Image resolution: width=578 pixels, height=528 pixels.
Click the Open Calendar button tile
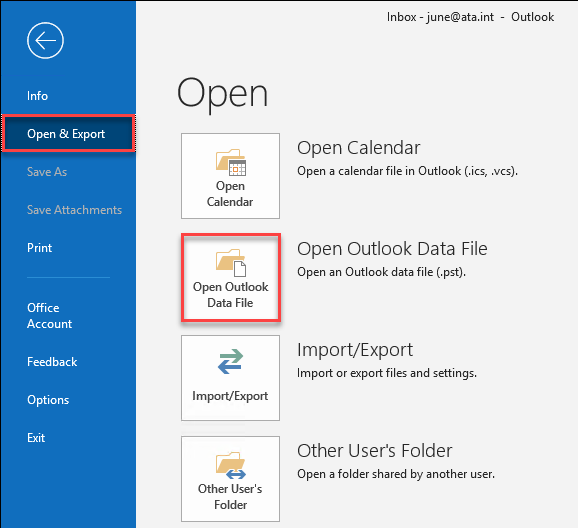pos(230,176)
